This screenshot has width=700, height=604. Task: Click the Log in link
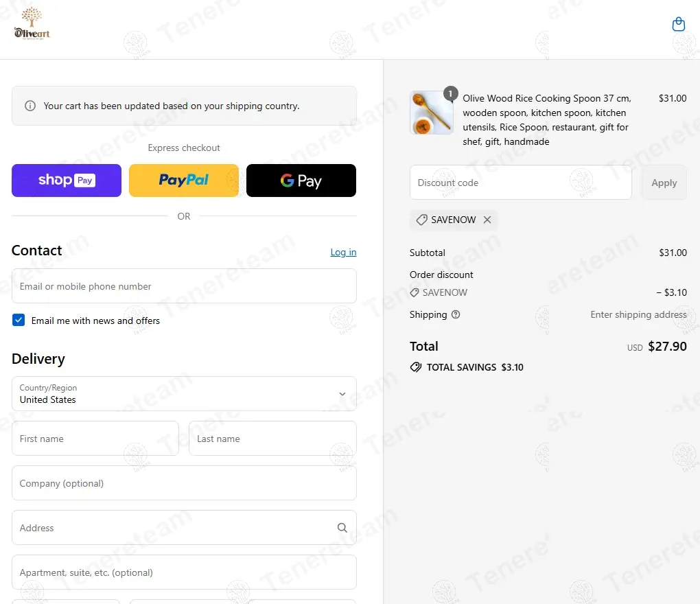(x=343, y=253)
